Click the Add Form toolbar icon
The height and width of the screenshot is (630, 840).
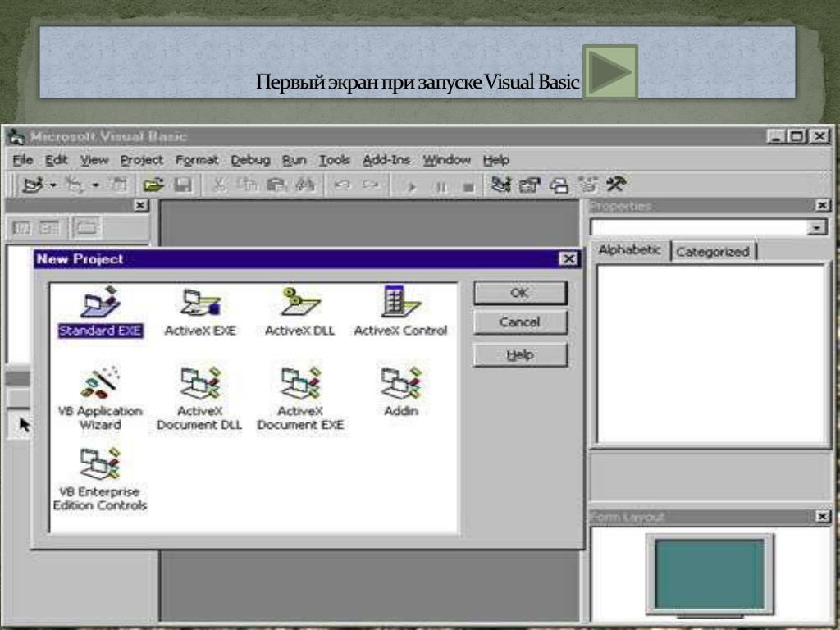coord(75,185)
